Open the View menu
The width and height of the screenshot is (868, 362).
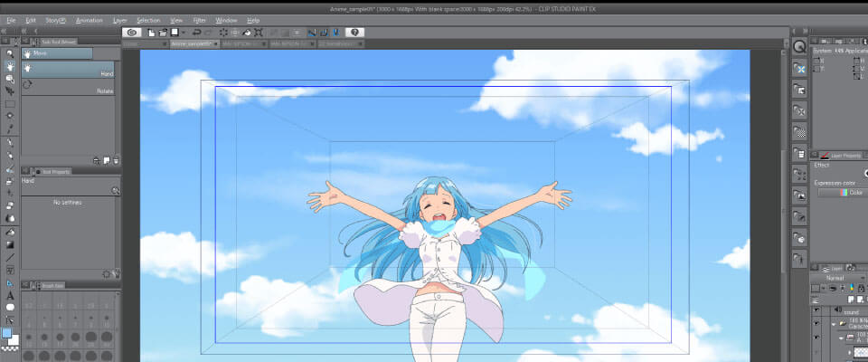coord(176,21)
